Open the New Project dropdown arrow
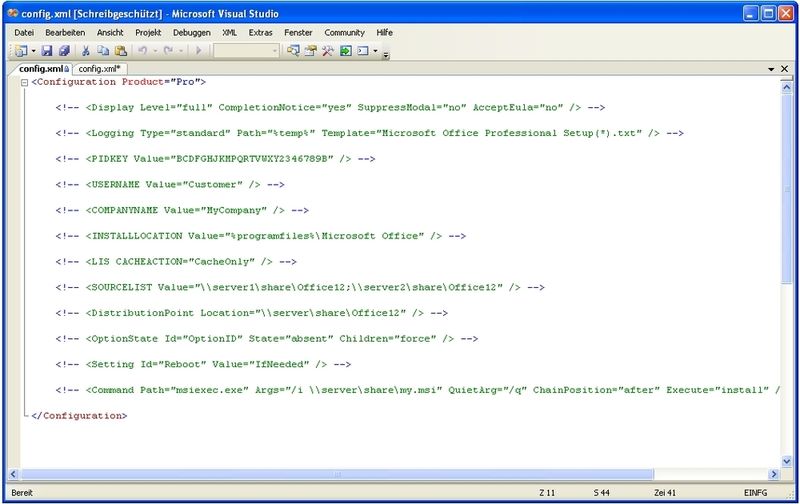800x504 pixels. (33, 51)
